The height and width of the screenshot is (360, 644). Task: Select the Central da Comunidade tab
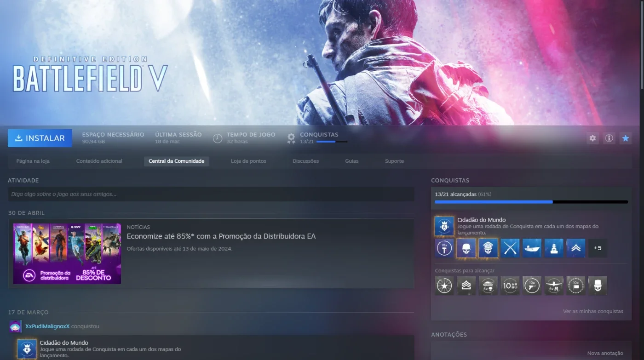point(177,161)
